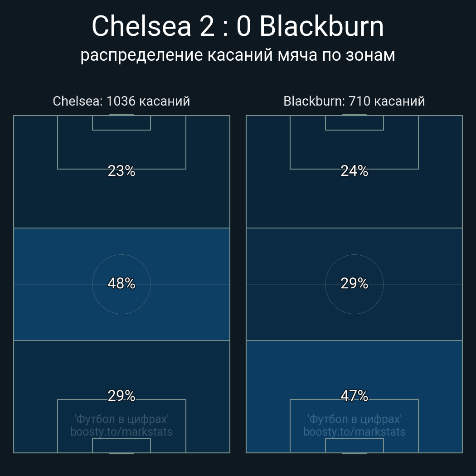Click Blackburn's 47% defensive zone label
Image resolution: width=476 pixels, height=476 pixels.
click(x=354, y=396)
